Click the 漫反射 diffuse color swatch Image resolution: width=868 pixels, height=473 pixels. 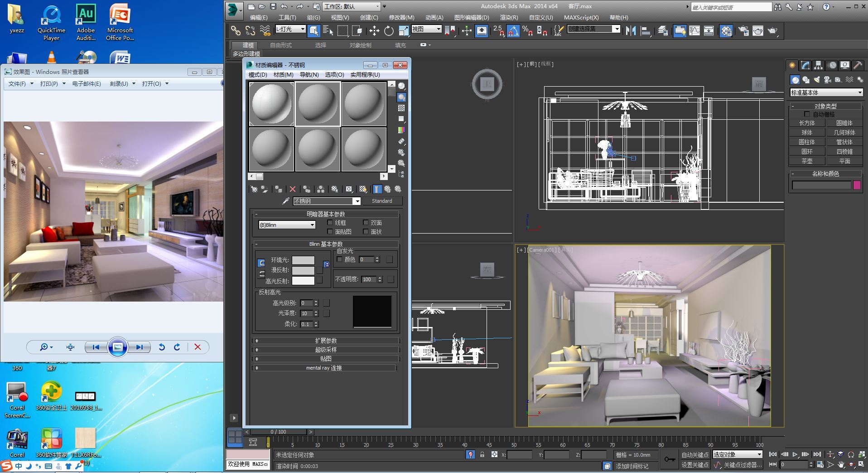pyautogui.click(x=303, y=270)
